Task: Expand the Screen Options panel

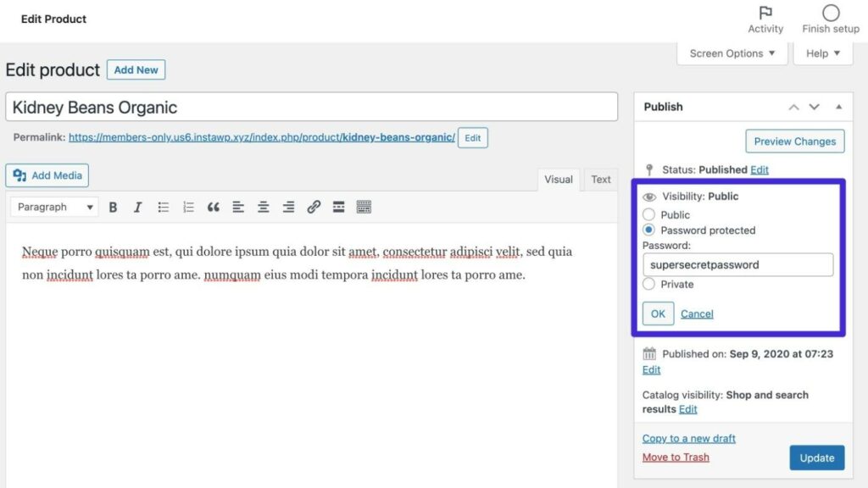Action: 732,53
